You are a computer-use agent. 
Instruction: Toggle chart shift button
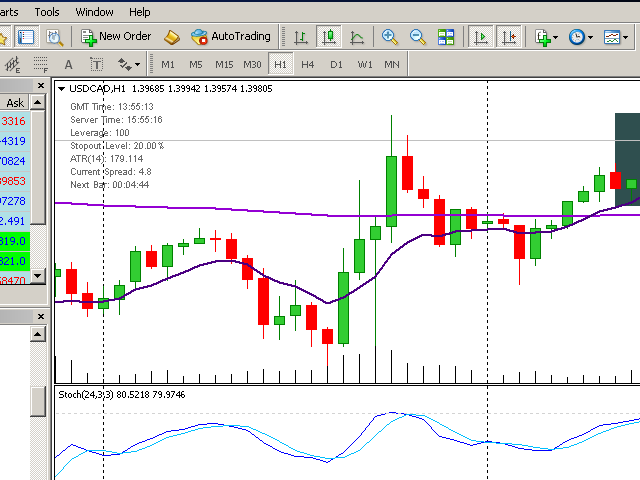tap(510, 37)
